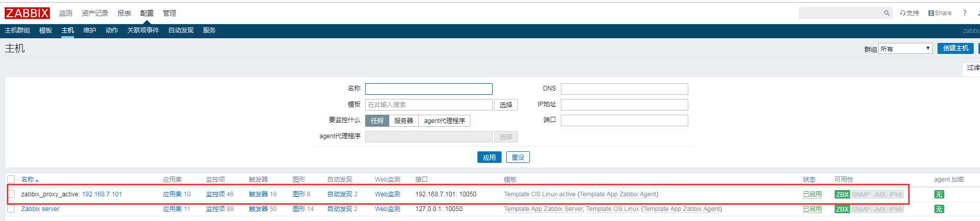Viewport: 980px width, 221px height.
Task: Click the search magnifier icon
Action: pos(887,13)
